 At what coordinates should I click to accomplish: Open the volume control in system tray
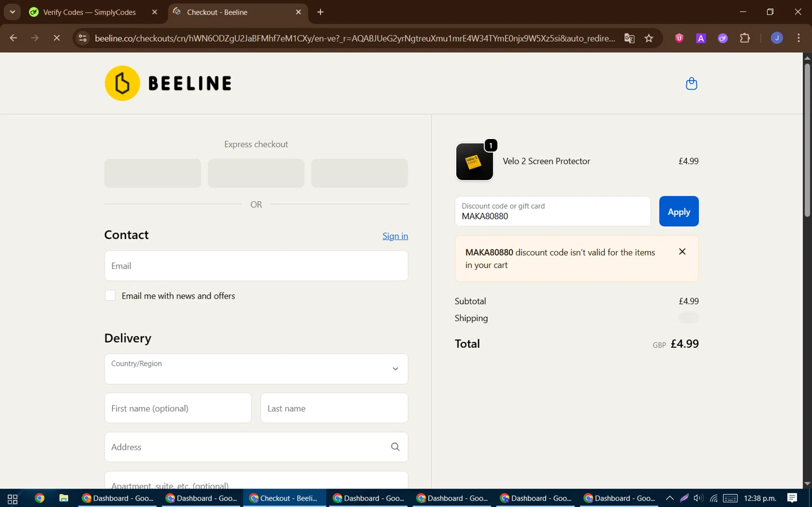pos(698,498)
